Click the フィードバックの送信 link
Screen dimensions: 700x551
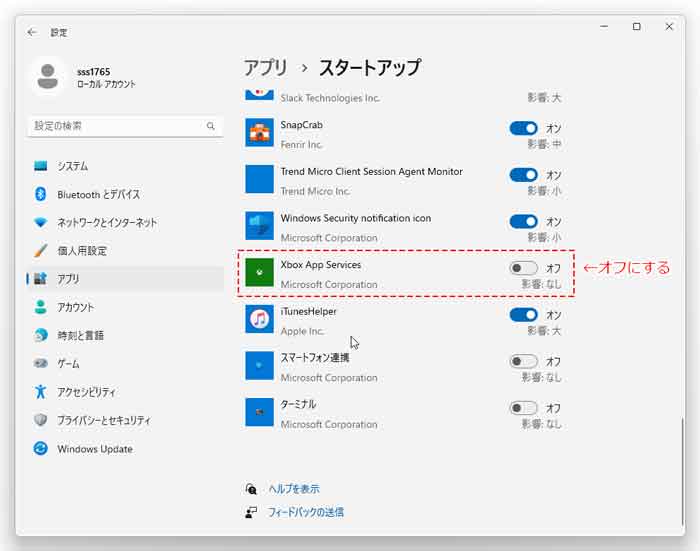306,512
